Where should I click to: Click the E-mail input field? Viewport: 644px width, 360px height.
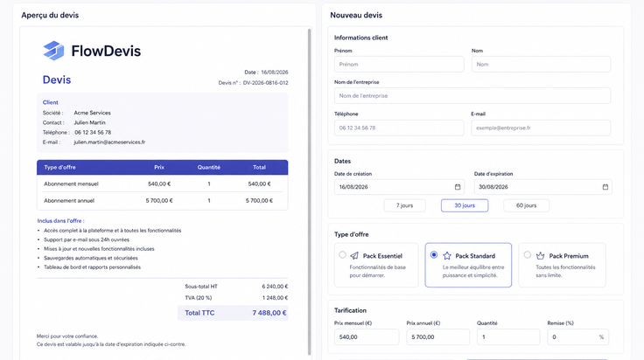541,128
